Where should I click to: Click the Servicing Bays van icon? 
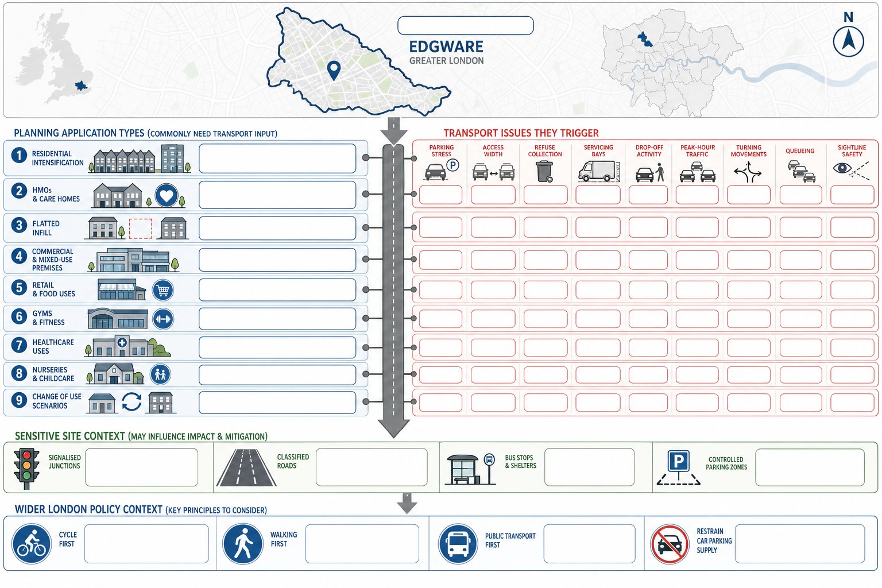pos(599,172)
